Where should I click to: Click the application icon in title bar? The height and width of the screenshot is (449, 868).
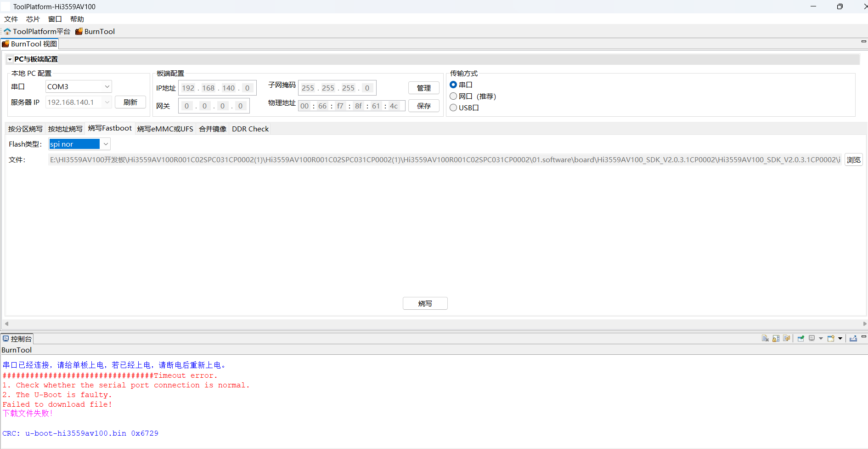coord(6,6)
